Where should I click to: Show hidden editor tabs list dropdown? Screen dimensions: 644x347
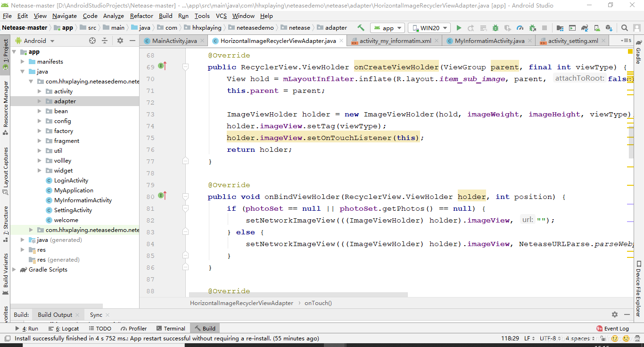[627, 41]
